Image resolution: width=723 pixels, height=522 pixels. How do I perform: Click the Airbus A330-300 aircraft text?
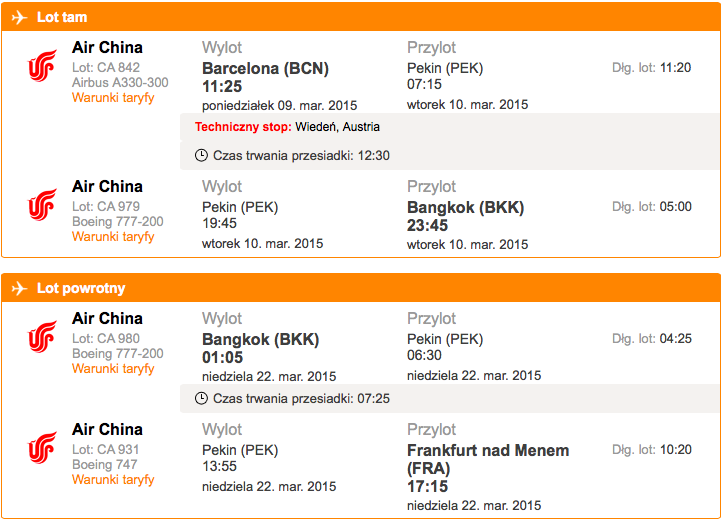click(120, 83)
